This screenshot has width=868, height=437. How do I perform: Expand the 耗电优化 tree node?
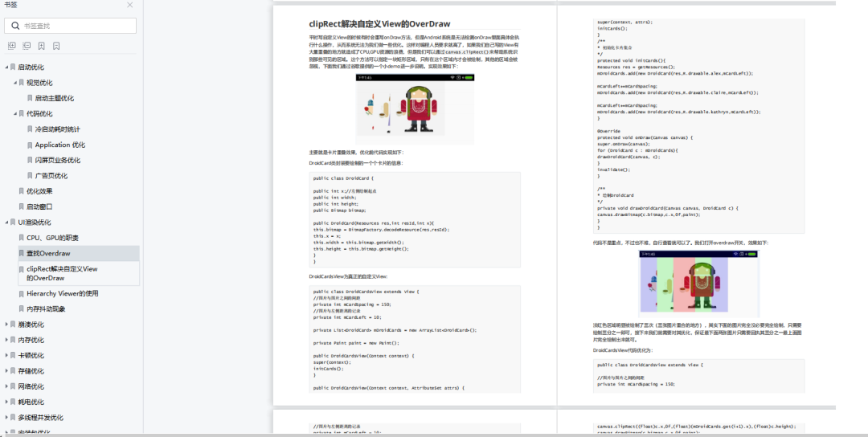click(x=6, y=402)
